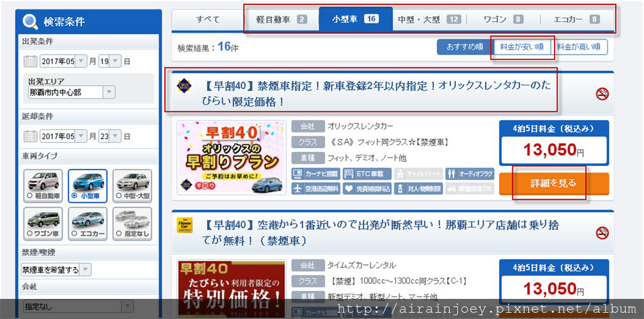Click the Times Car yellow logo icon
Image resolution: width=644 pixels, height=319 pixels.
(184, 225)
